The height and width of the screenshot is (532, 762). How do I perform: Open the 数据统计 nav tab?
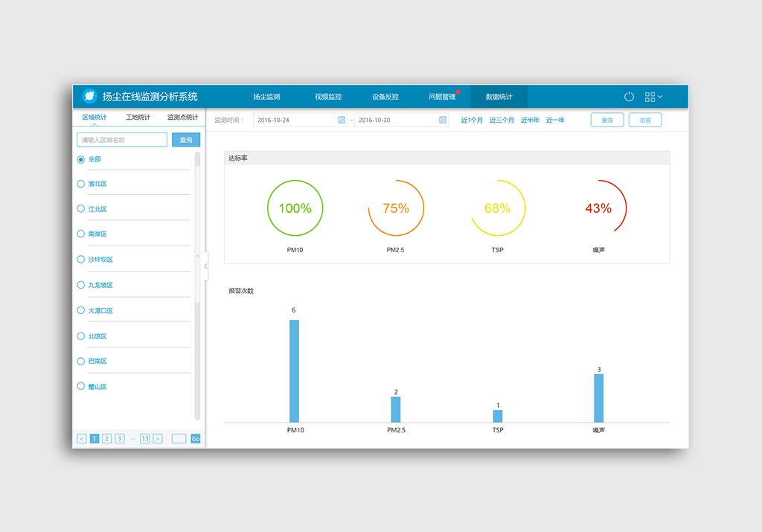point(499,97)
